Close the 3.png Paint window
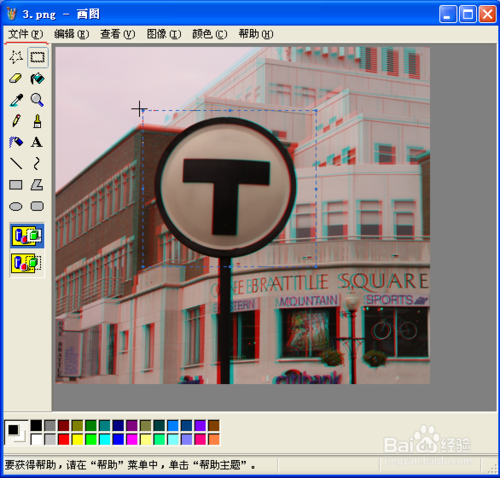Image resolution: width=500 pixels, height=478 pixels. pyautogui.click(x=487, y=14)
